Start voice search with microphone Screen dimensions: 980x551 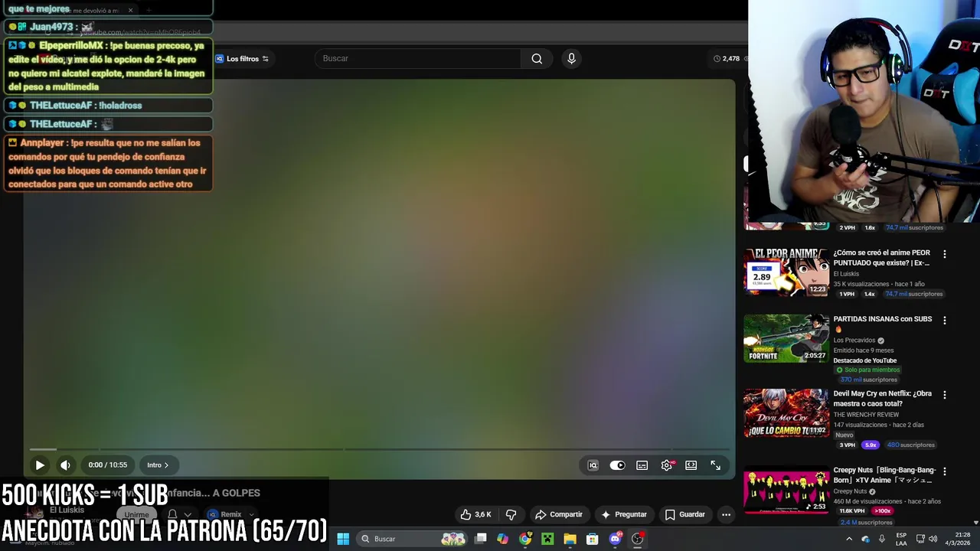point(571,58)
